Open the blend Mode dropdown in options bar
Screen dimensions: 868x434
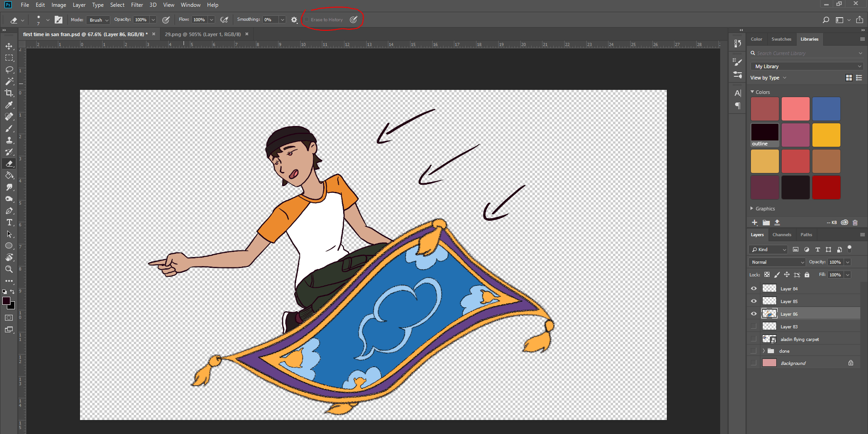[98, 19]
